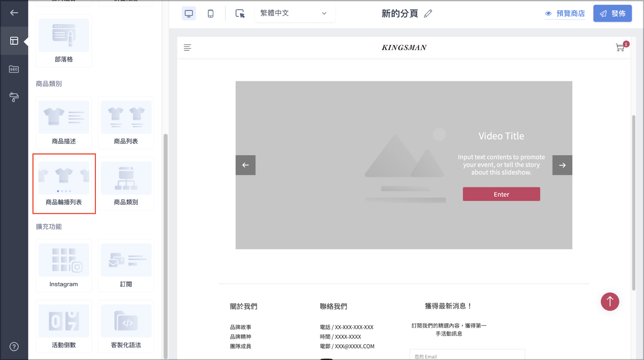Edit page title with pencil icon
Screen dimensions: 644x360
pos(428,14)
